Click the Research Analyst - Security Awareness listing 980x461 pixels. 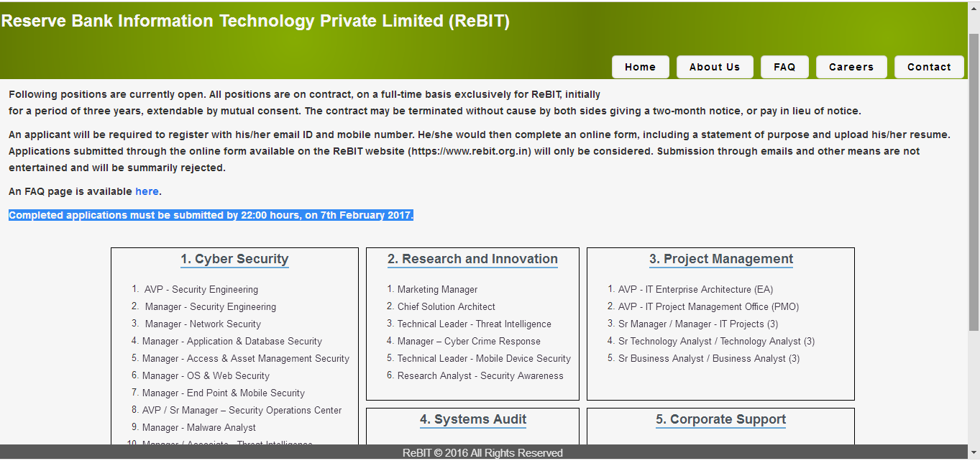(480, 375)
